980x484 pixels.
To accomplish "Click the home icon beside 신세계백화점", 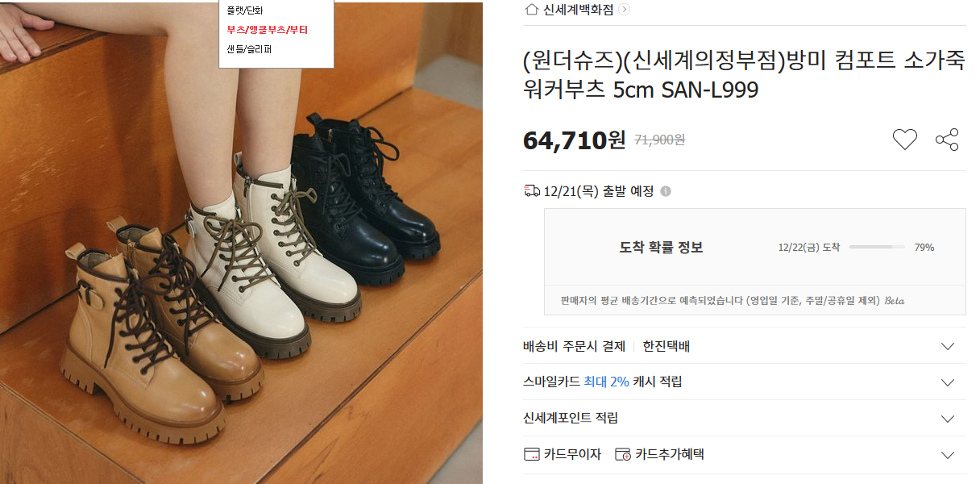I will pos(531,10).
